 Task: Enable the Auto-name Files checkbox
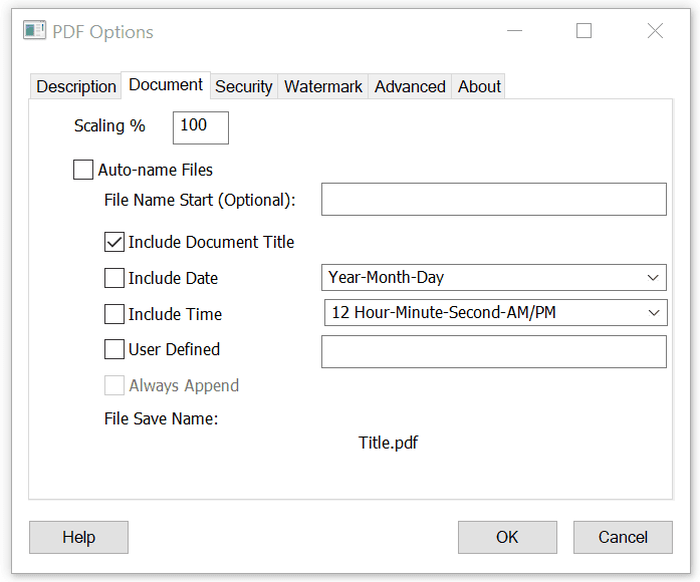pos(83,170)
